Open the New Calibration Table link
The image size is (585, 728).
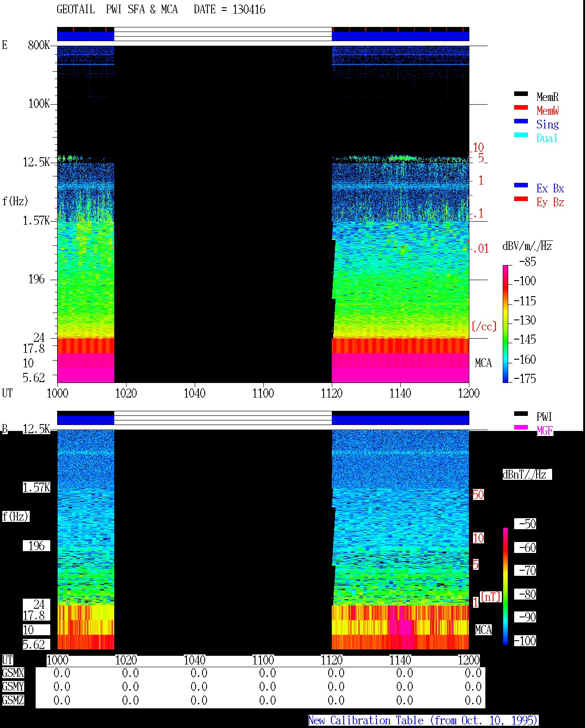[423, 721]
